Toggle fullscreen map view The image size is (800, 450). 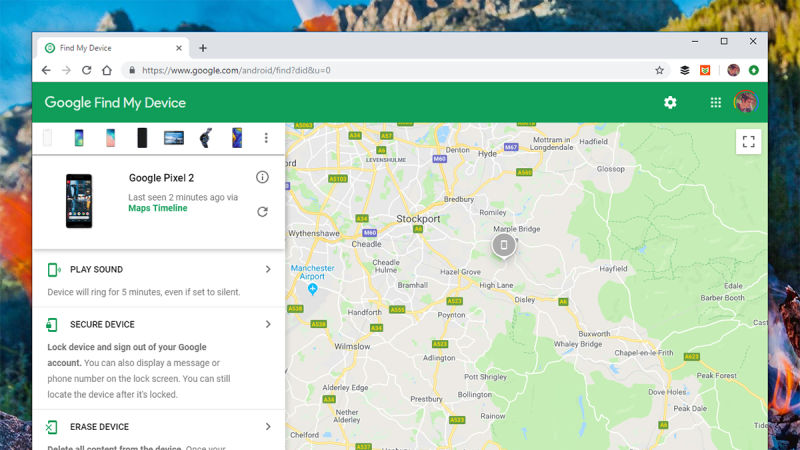[x=748, y=141]
